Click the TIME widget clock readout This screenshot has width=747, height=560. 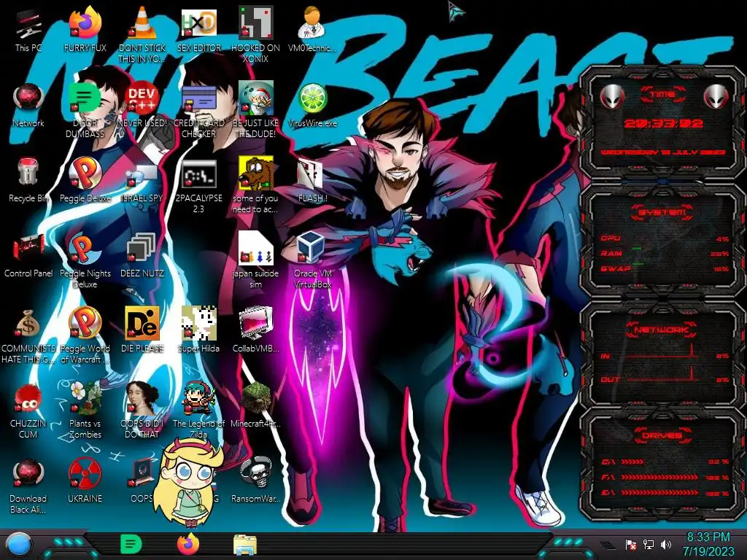[663, 124]
